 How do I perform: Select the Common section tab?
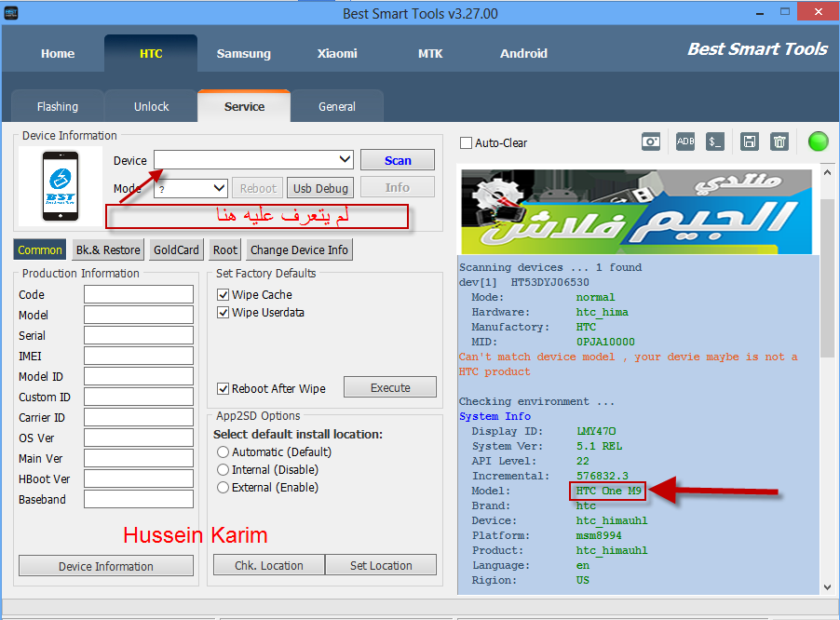pyautogui.click(x=40, y=250)
